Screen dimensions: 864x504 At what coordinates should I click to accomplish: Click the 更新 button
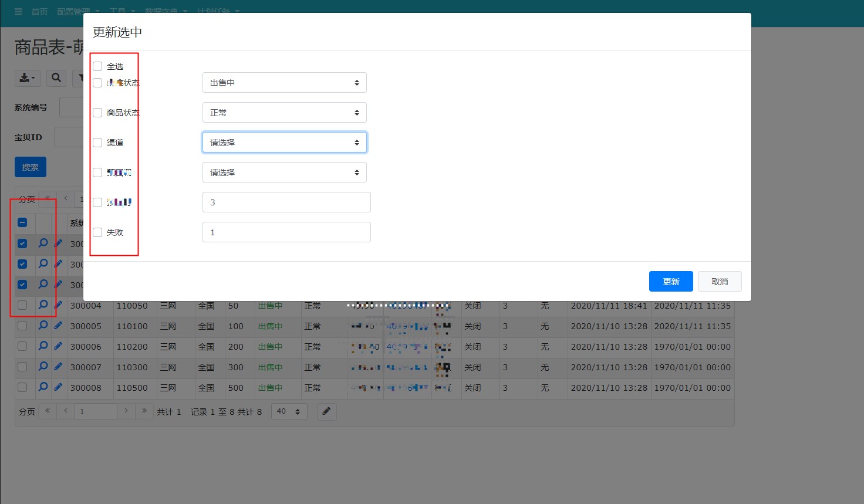click(671, 282)
